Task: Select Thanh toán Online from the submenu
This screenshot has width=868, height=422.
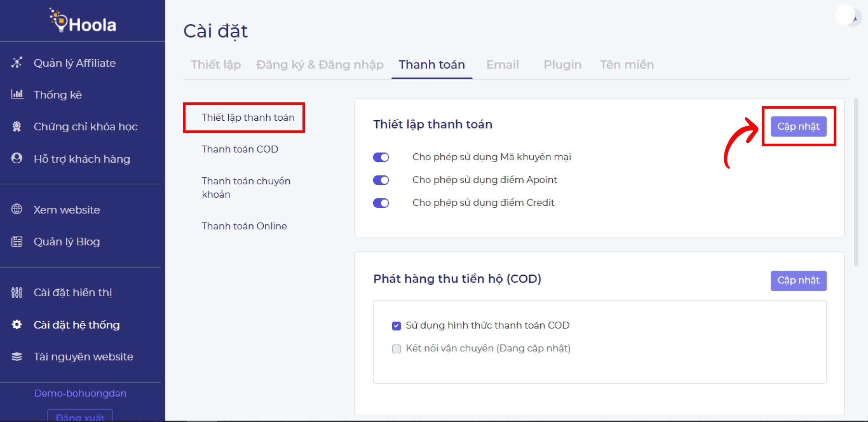Action: (x=244, y=226)
